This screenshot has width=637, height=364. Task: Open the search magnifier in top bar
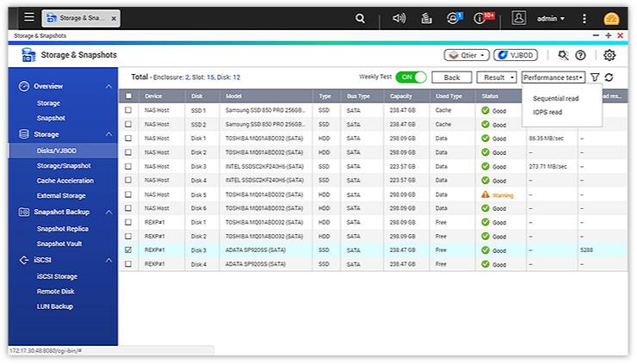(360, 18)
